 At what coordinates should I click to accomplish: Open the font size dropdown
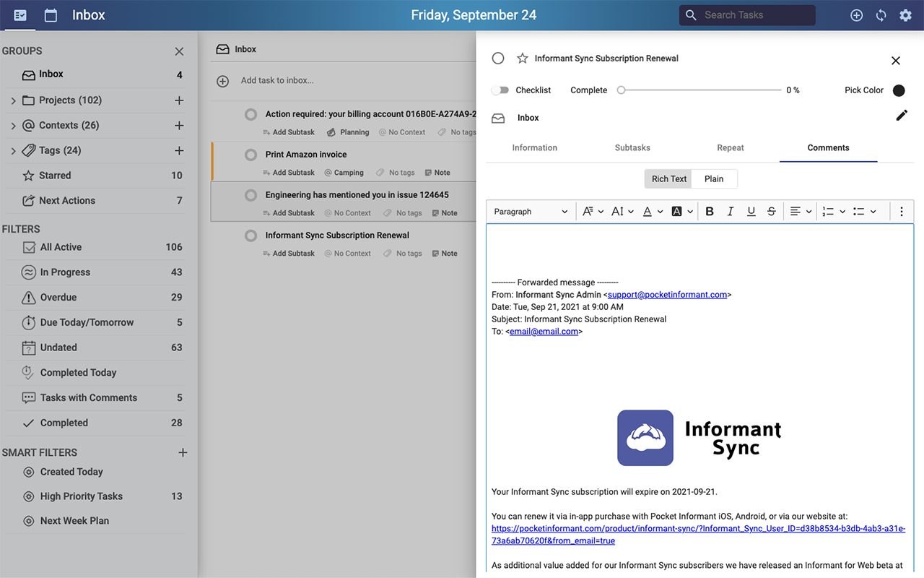coord(593,212)
